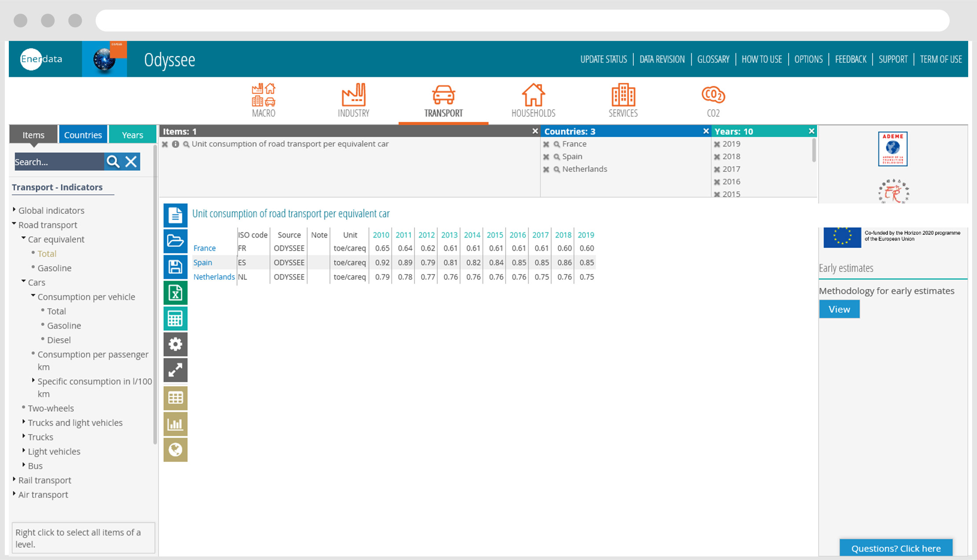The width and height of the screenshot is (977, 560).
Task: Remove 2018 from selected years
Action: coord(717,157)
